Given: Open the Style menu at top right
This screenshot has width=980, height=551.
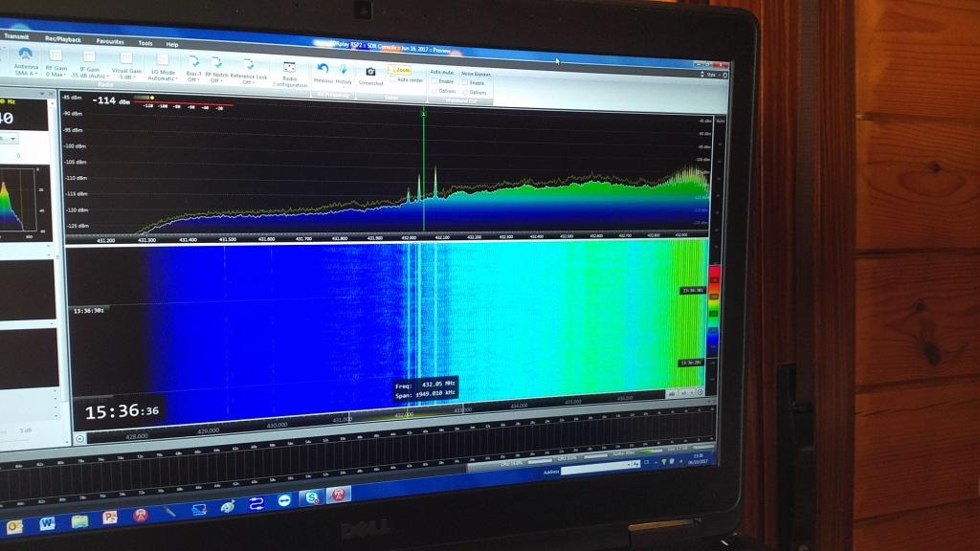Looking at the screenshot, I should coord(711,75).
